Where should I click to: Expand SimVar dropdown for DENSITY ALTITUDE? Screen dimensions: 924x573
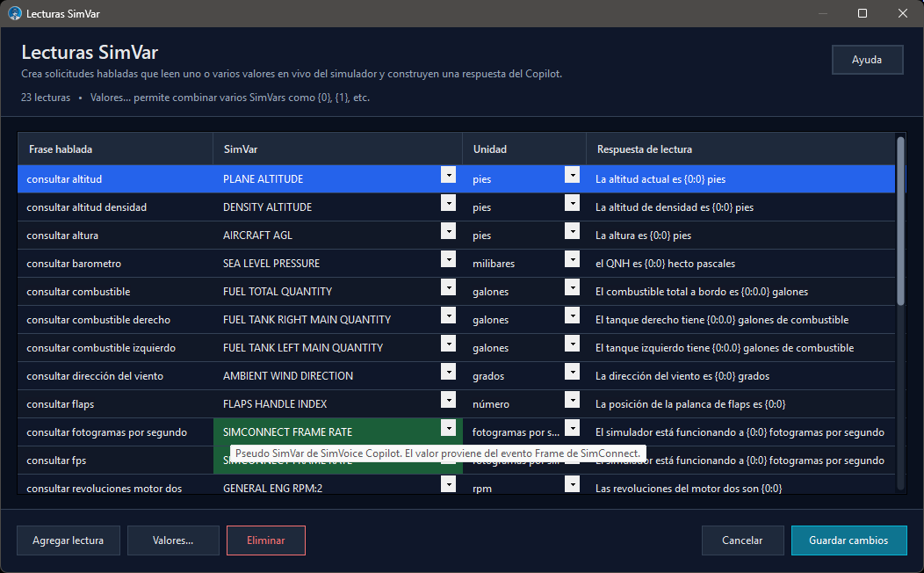tap(449, 203)
